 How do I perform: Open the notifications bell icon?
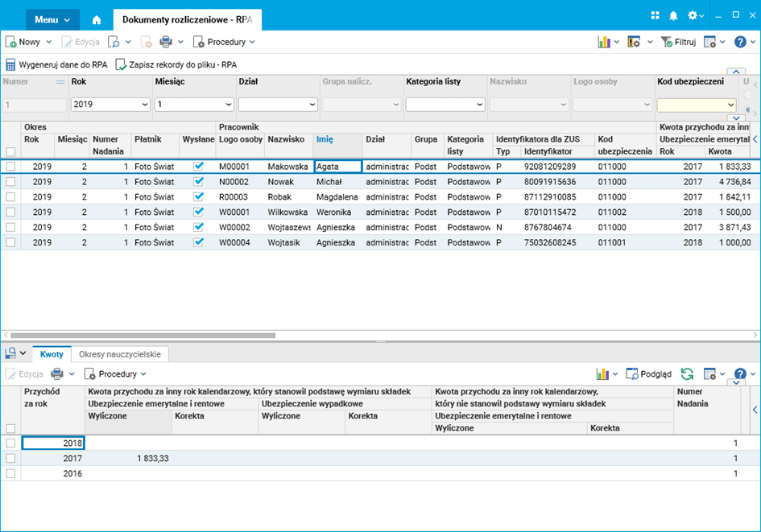point(673,16)
